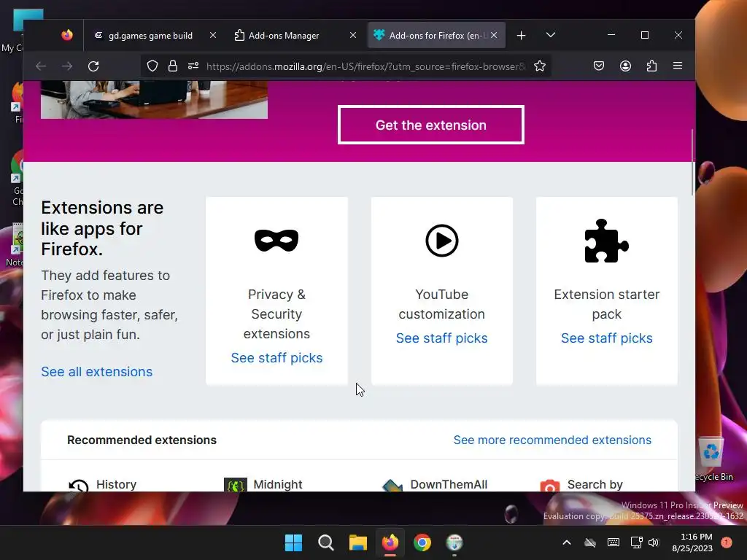Open the volume control in tray
Screen dimensions: 747x560
pyautogui.click(x=654, y=542)
